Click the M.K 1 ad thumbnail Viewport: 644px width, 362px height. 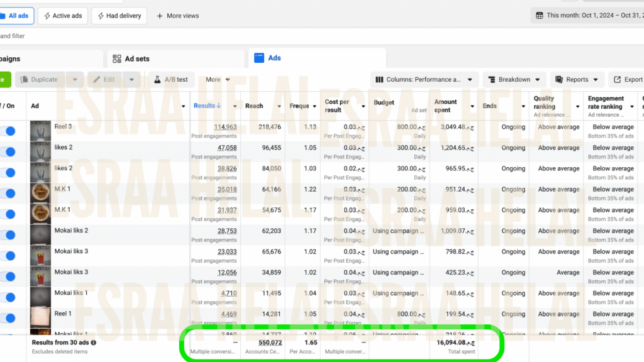point(40,193)
